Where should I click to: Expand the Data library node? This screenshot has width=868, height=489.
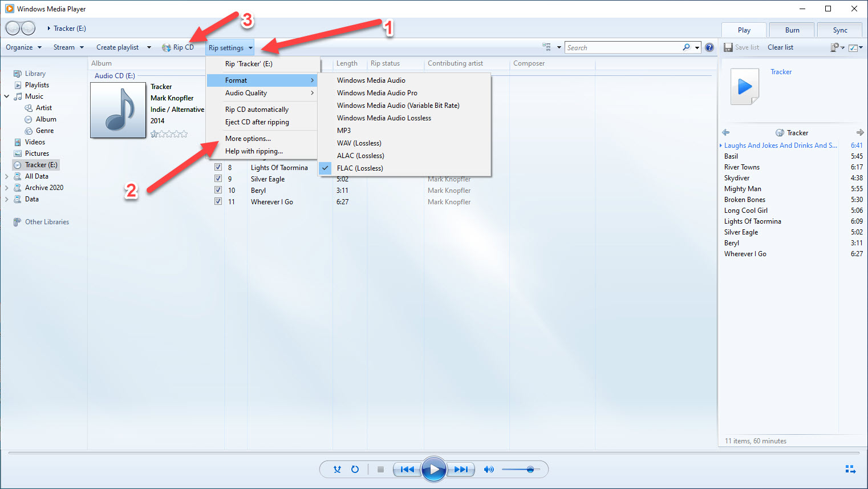pyautogui.click(x=7, y=199)
